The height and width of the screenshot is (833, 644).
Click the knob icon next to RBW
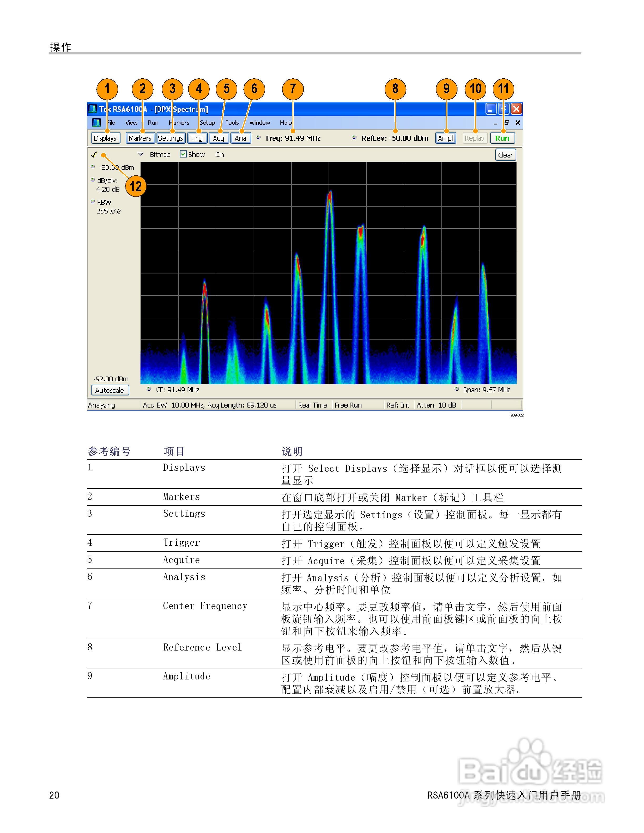point(93,202)
